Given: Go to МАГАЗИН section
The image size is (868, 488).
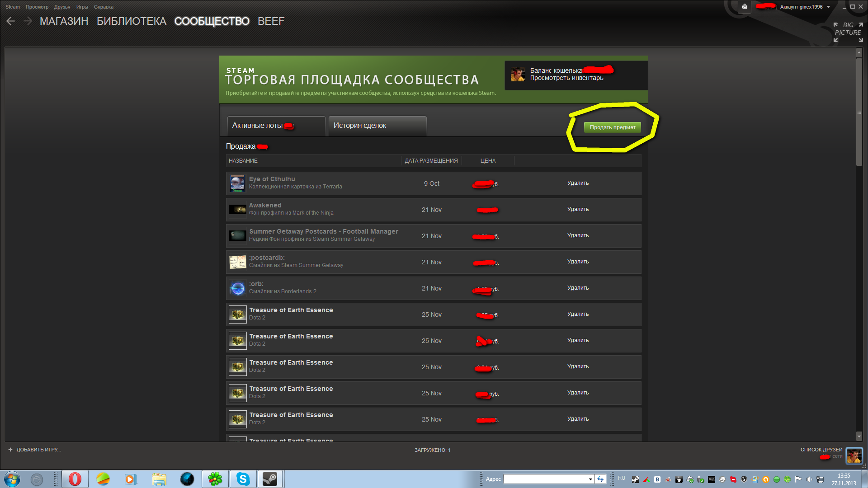Looking at the screenshot, I should [64, 21].
